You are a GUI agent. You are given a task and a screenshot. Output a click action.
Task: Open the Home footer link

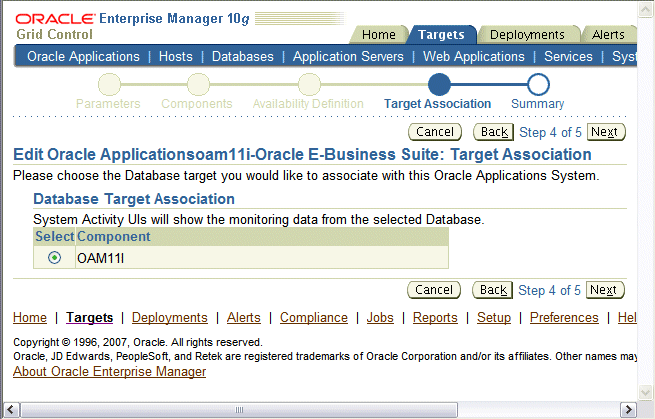30,317
